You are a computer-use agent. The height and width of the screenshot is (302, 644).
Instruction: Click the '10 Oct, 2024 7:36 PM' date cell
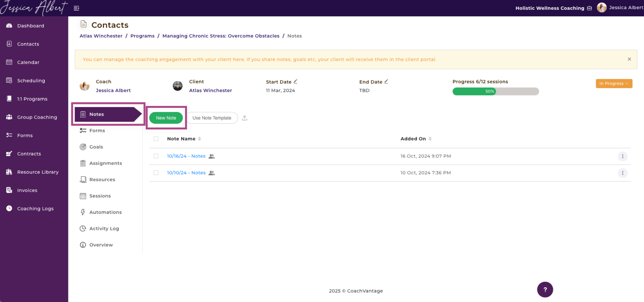[426, 173]
